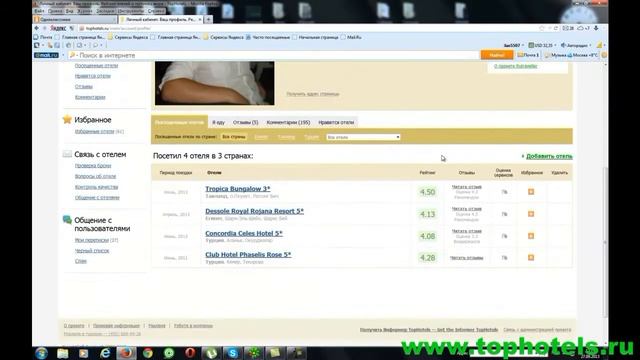
Task: Launch Internet Explorer from the taskbar
Action: coord(105,353)
